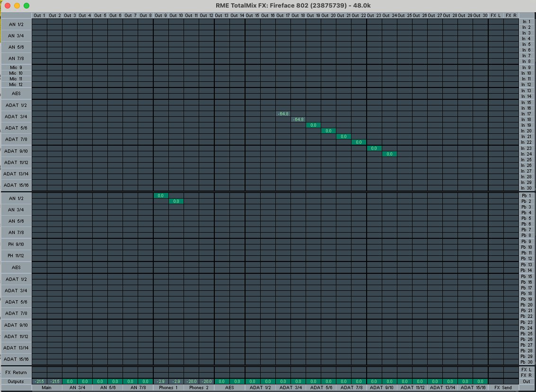536x392 pixels.
Task: Click the Out 15 column header
Action: coord(252,16)
